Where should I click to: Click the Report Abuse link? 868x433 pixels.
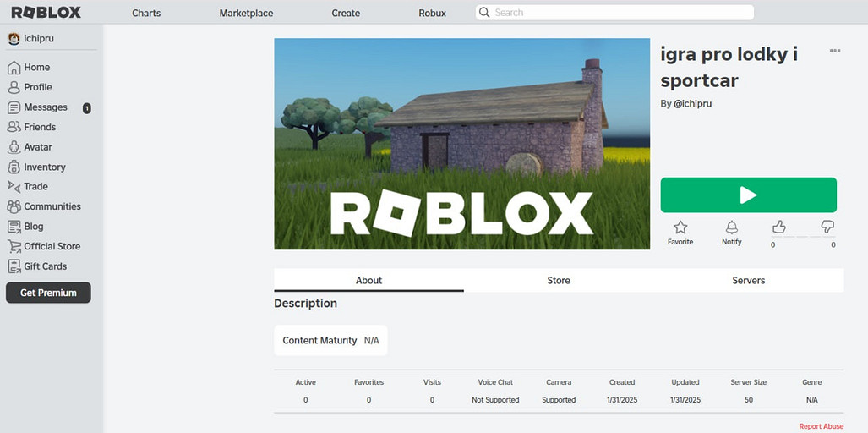coord(821,426)
